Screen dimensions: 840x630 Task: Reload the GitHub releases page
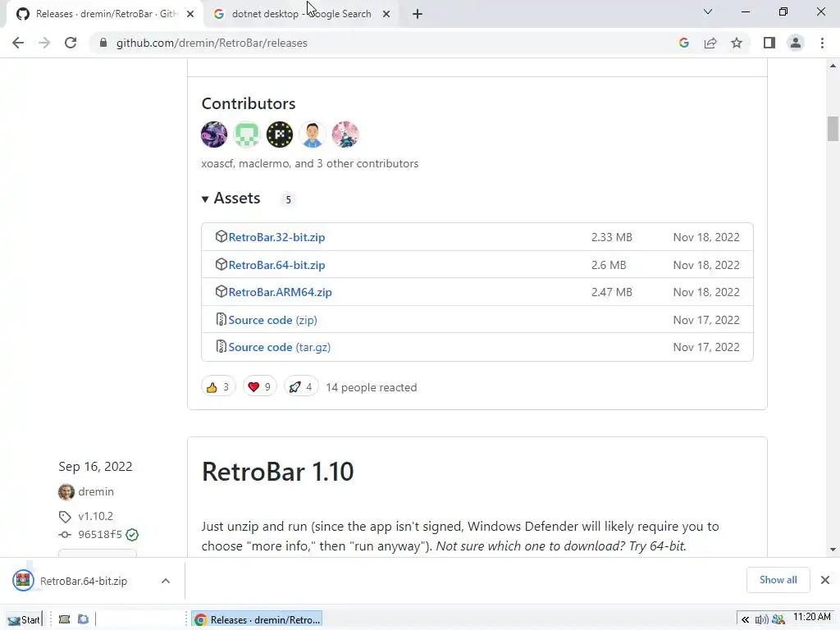(x=71, y=43)
